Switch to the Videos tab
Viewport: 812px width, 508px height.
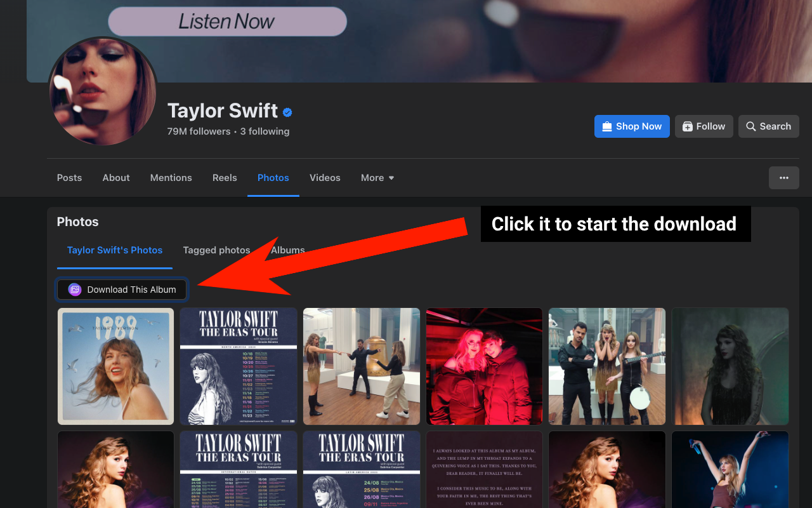pos(325,178)
